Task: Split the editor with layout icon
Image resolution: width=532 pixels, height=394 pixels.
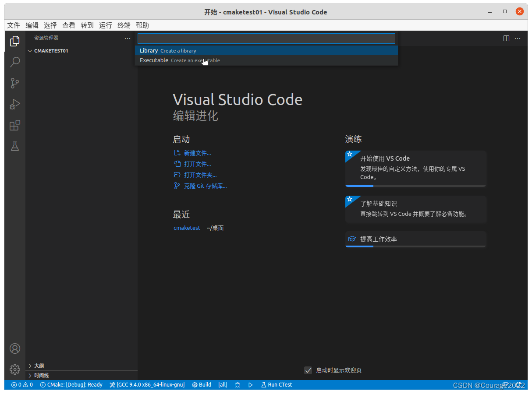Action: pyautogui.click(x=506, y=38)
